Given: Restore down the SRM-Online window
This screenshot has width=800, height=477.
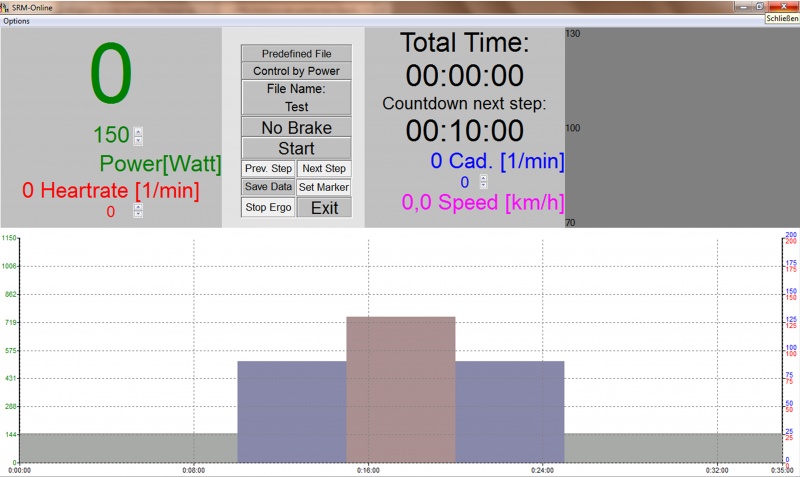Looking at the screenshot, I should (x=759, y=6).
